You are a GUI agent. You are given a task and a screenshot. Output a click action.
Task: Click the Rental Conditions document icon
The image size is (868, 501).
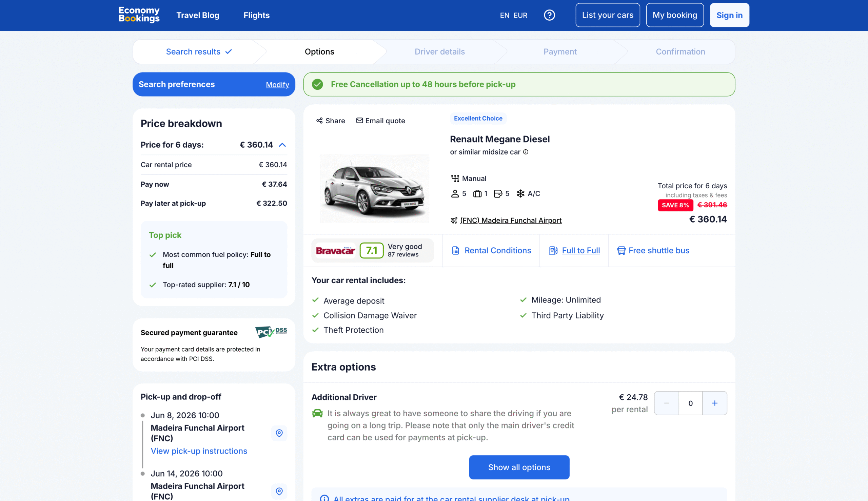(455, 251)
